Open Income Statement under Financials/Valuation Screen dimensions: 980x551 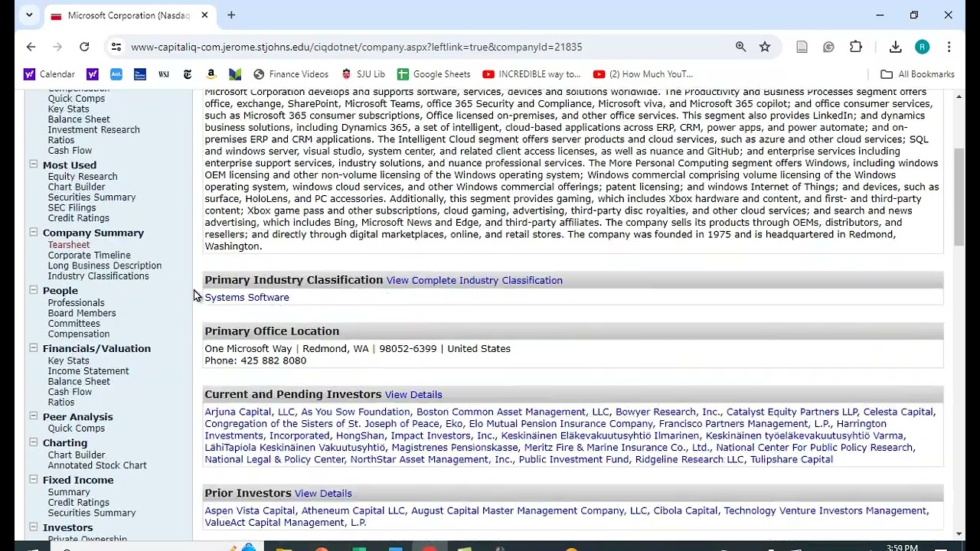click(89, 371)
